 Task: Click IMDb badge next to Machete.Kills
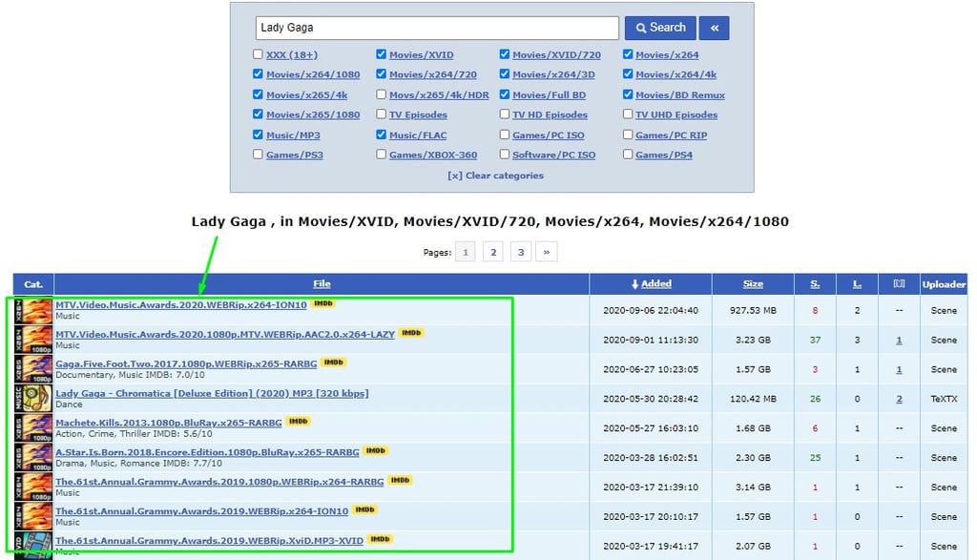(x=299, y=421)
